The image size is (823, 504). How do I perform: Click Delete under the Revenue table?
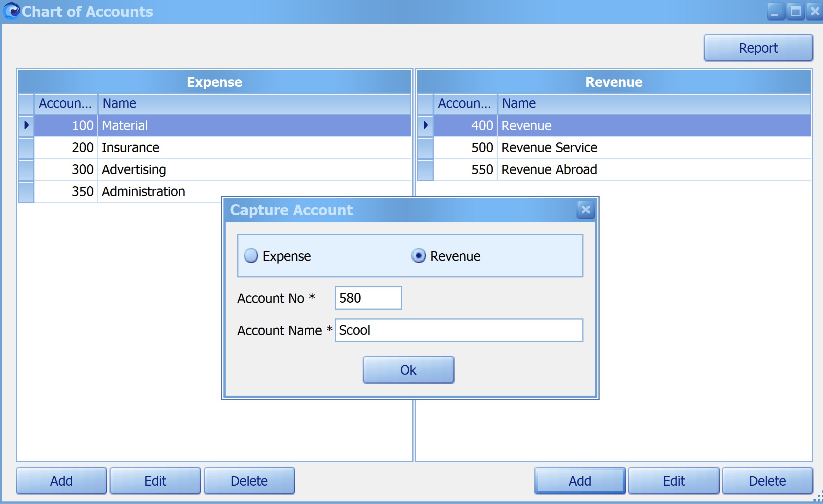tap(767, 481)
